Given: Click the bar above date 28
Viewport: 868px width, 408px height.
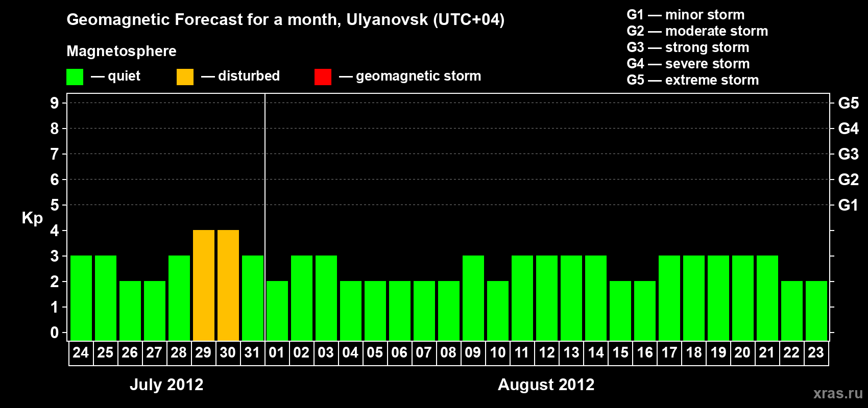Looking at the screenshot, I should tap(179, 298).
